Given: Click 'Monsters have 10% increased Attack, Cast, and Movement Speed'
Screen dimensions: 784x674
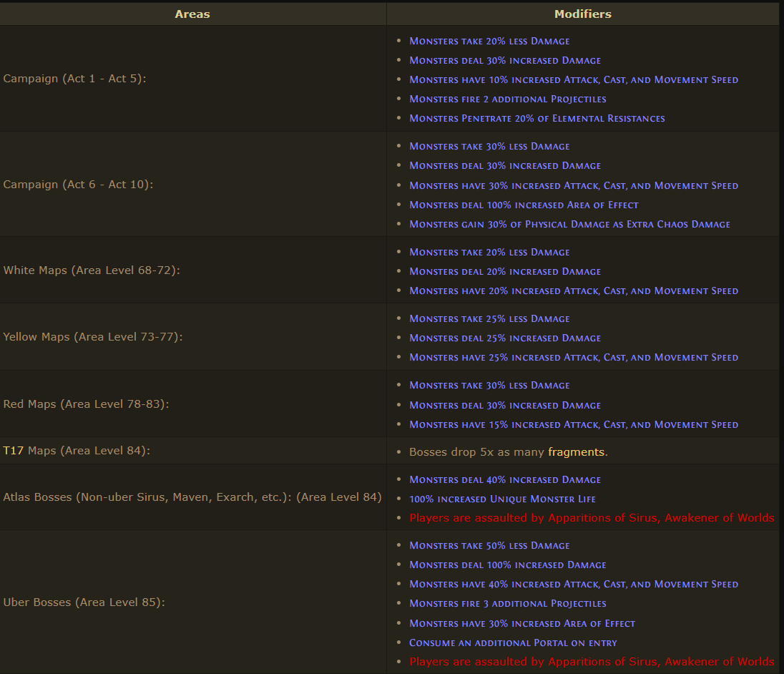Looking at the screenshot, I should click(574, 80).
